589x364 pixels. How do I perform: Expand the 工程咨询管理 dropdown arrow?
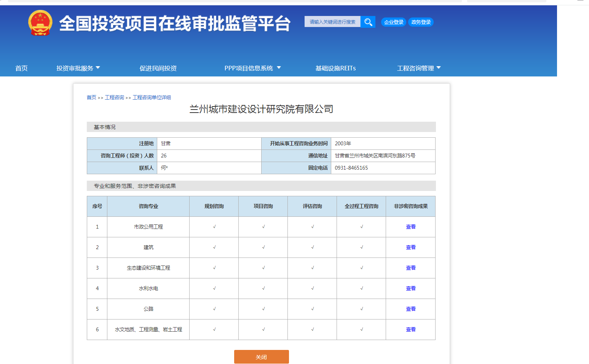[x=439, y=68]
